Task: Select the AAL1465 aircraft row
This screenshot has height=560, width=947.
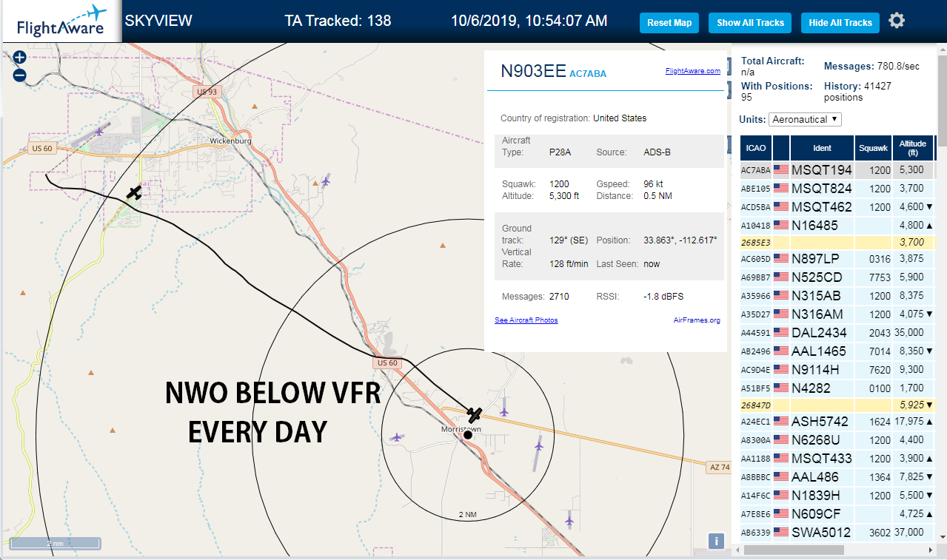Action: pyautogui.click(x=837, y=351)
